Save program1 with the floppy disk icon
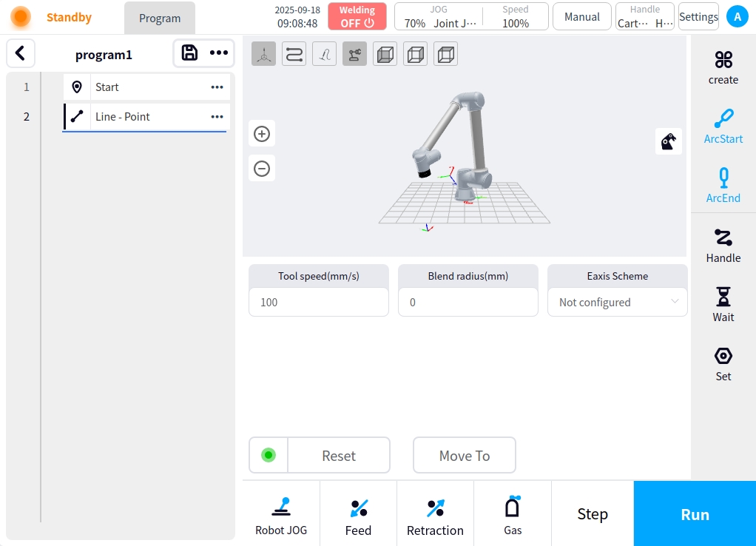Image resolution: width=756 pixels, height=546 pixels. click(189, 53)
